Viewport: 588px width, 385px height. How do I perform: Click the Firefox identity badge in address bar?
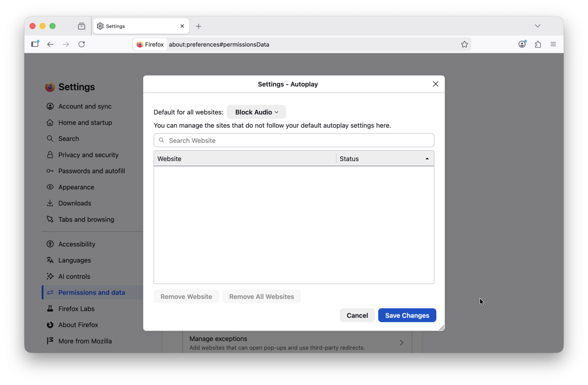(x=150, y=44)
